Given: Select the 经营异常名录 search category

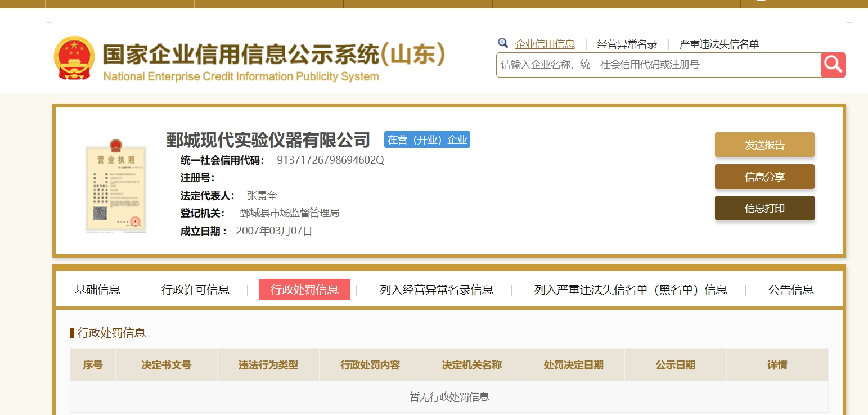Looking at the screenshot, I should pos(627,44).
